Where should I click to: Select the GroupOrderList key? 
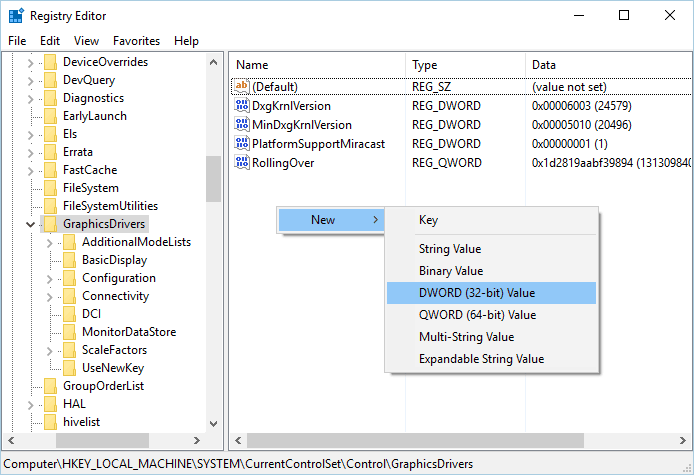[104, 386]
